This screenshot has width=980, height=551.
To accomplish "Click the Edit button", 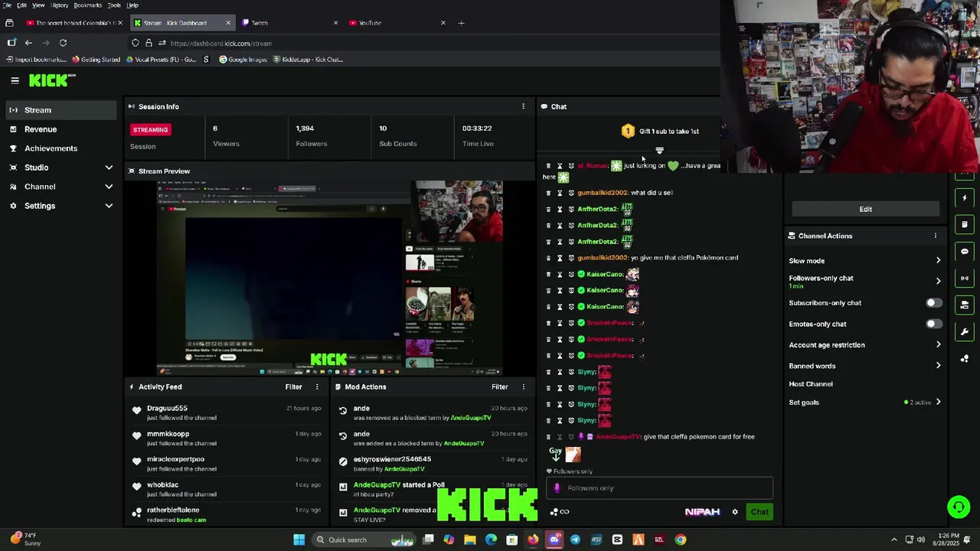I will click(x=865, y=209).
